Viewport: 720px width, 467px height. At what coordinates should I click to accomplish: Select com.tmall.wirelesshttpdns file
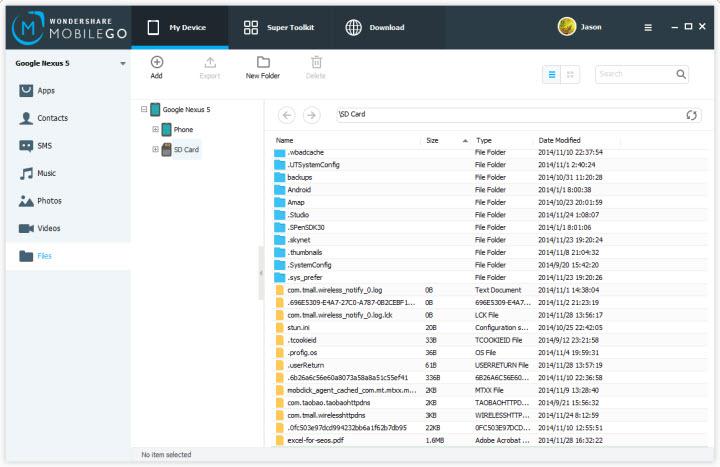coord(489,415)
